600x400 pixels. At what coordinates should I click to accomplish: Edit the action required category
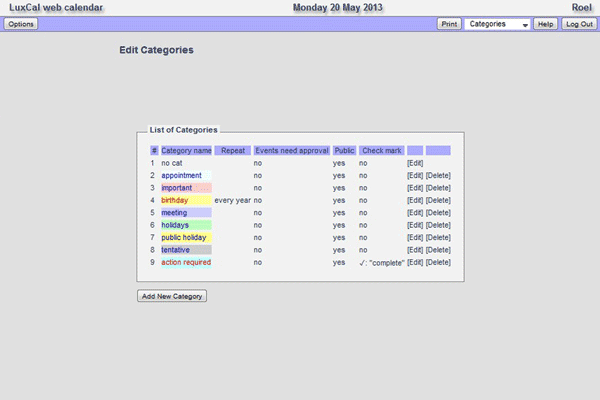coord(415,263)
